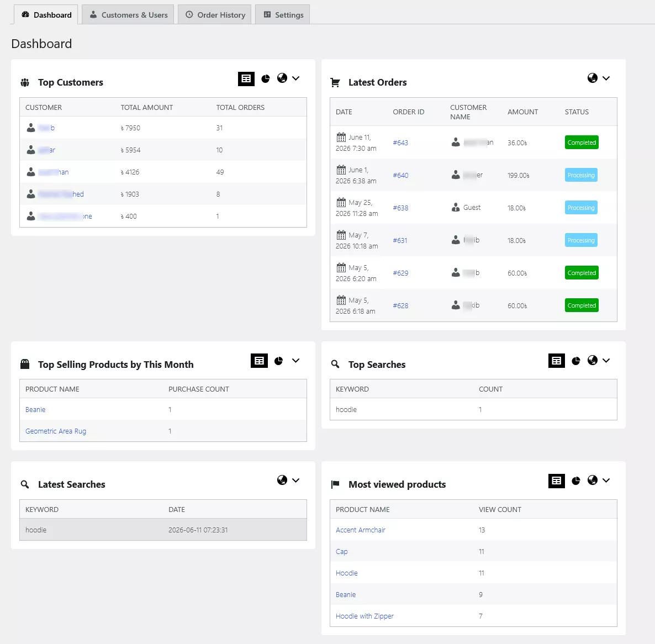Click Processing status badge for order #631
Screen dimensions: 655x644
[581, 240]
